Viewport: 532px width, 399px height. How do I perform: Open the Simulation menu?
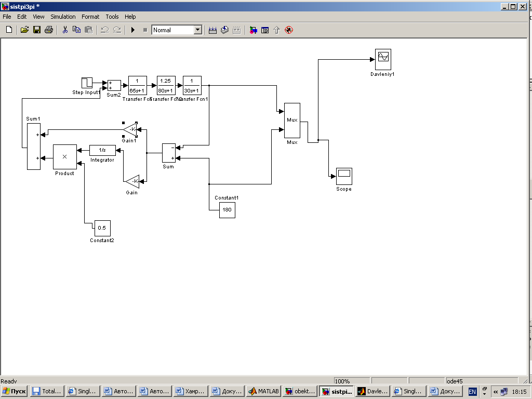[x=63, y=17]
